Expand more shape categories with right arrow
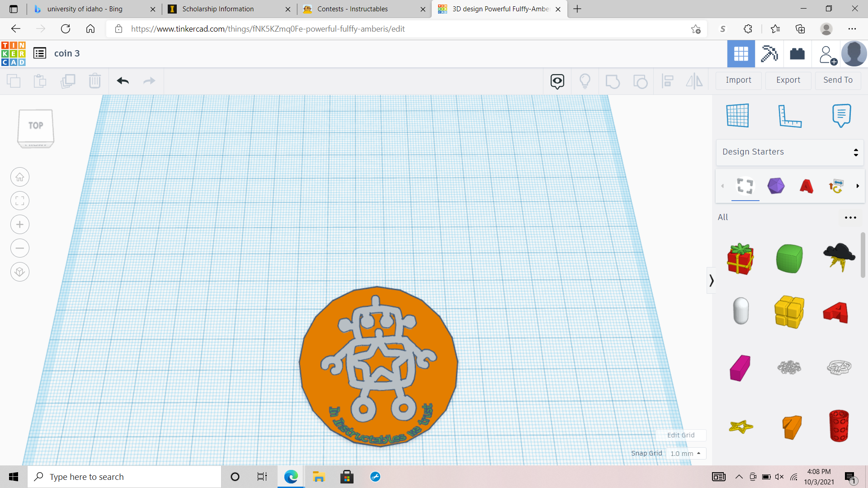868x488 pixels. click(858, 186)
